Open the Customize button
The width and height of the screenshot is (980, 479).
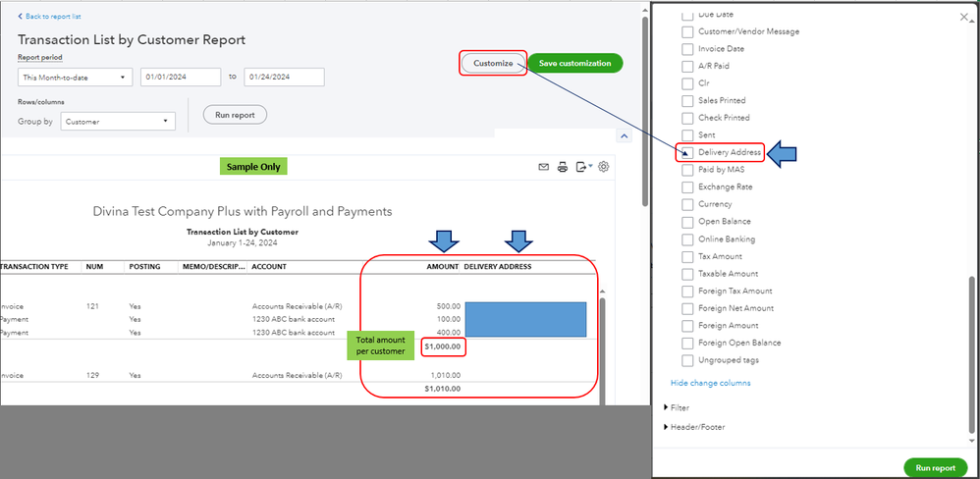(x=493, y=63)
